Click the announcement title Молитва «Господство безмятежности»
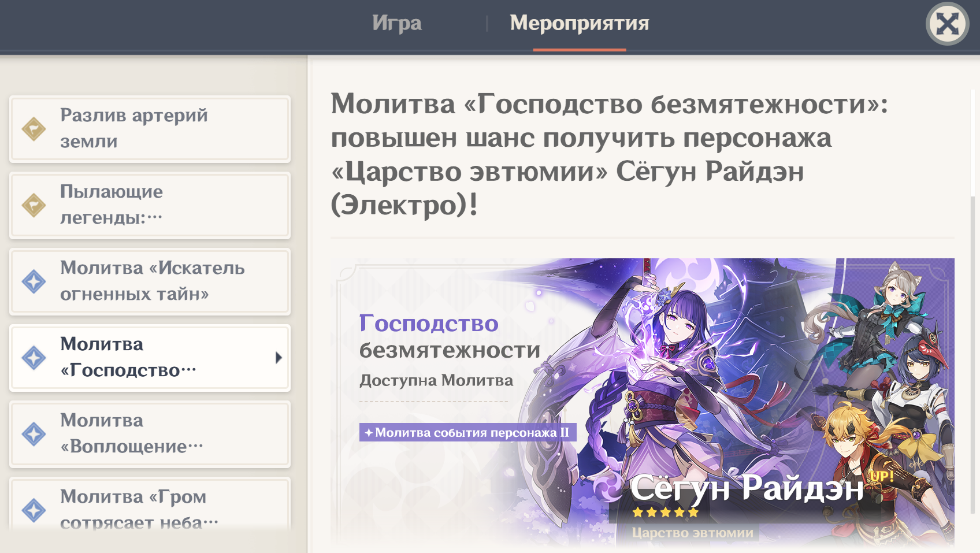This screenshot has height=553, width=980. (609, 154)
